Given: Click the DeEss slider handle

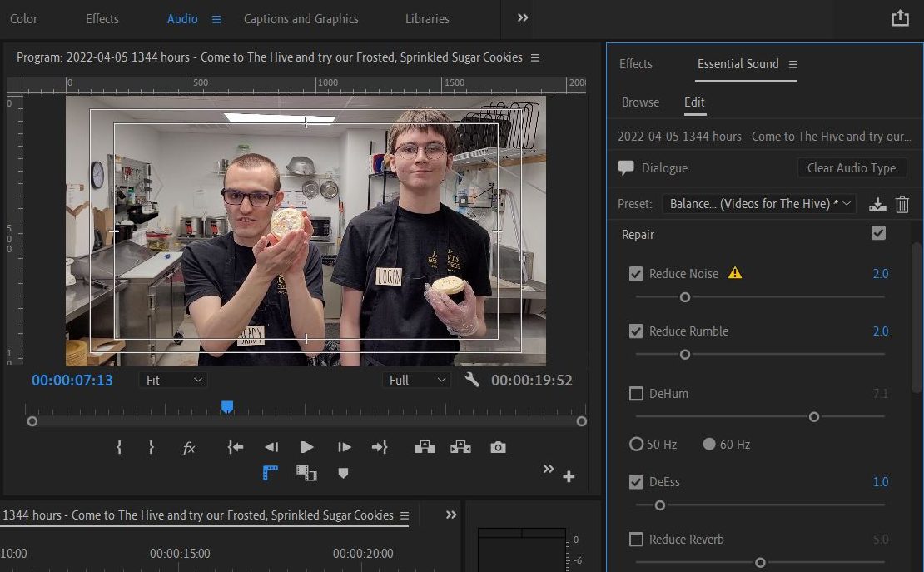Looking at the screenshot, I should (660, 505).
